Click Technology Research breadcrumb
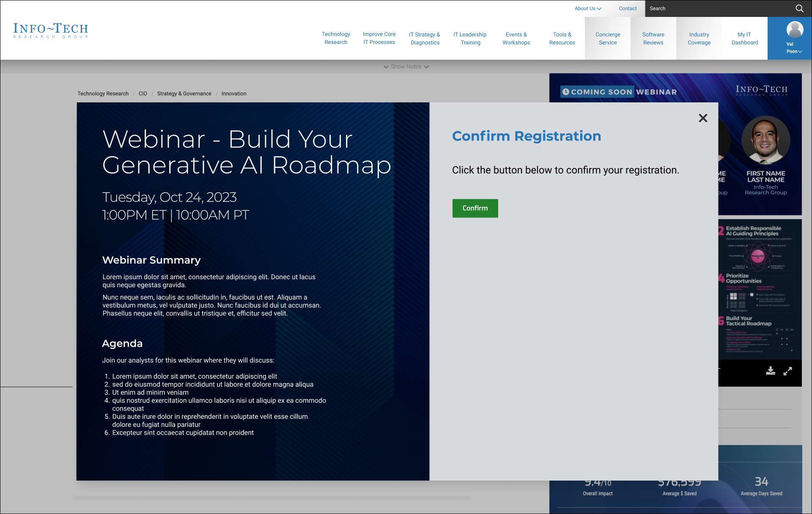The height and width of the screenshot is (514, 812). coord(103,93)
